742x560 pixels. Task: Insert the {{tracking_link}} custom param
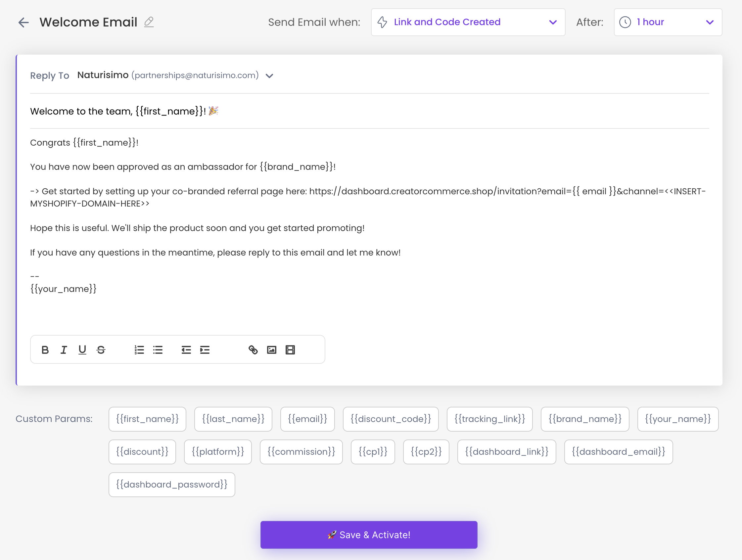pyautogui.click(x=490, y=419)
